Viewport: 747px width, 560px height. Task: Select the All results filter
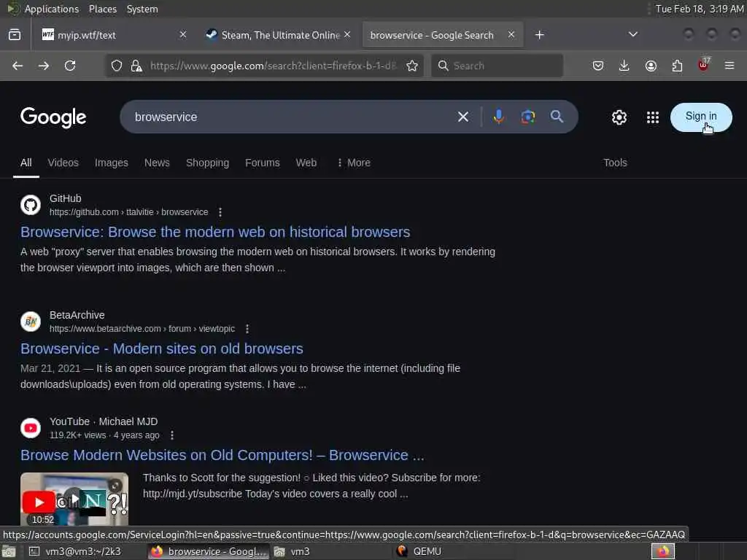click(x=26, y=163)
